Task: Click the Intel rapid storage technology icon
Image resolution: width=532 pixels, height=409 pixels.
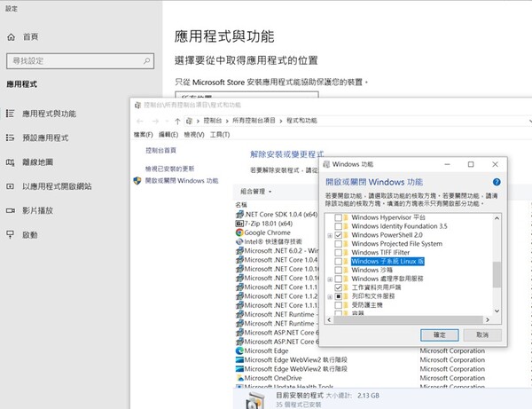Action: (239, 242)
